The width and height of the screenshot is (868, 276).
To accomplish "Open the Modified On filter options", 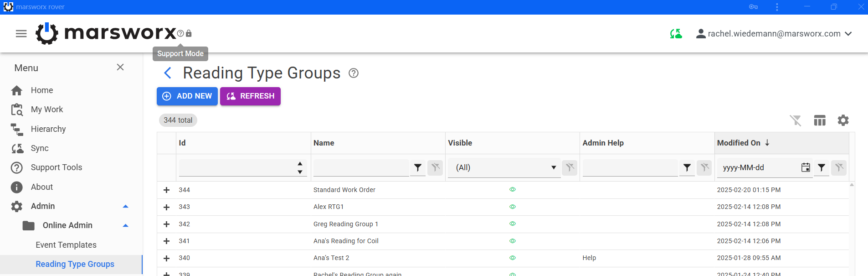I will 822,168.
